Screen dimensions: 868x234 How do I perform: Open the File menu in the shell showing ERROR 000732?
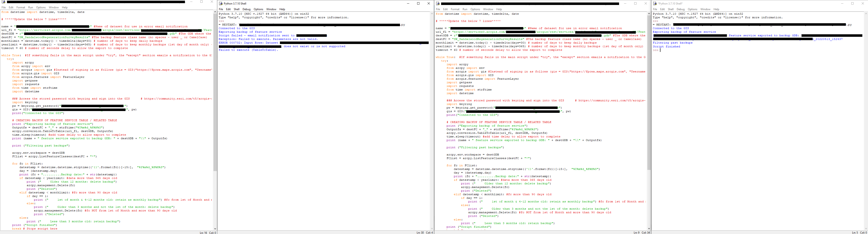(221, 9)
